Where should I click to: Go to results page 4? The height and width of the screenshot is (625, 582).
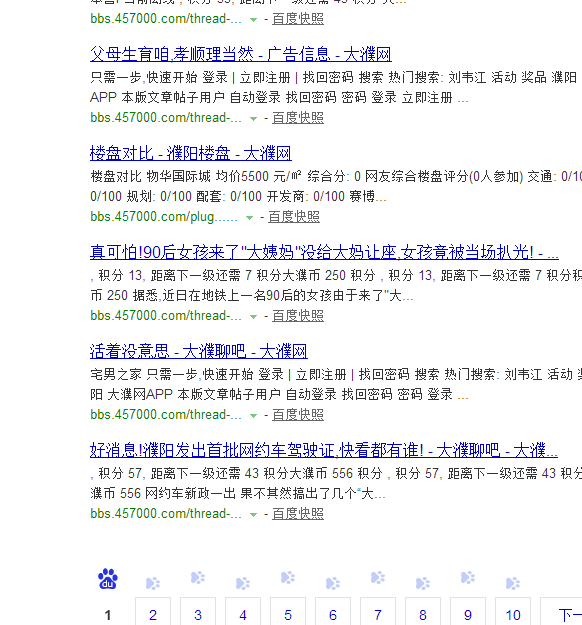tap(243, 612)
